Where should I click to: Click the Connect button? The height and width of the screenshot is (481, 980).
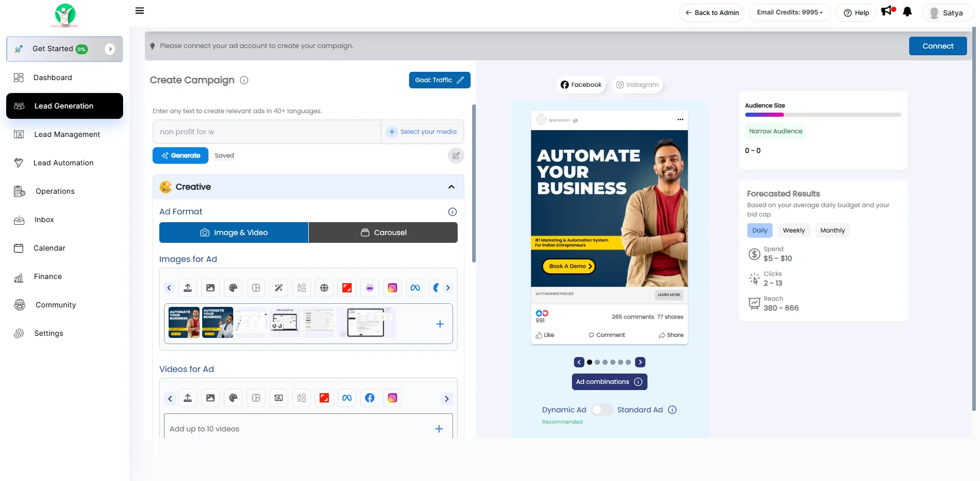pyautogui.click(x=938, y=46)
